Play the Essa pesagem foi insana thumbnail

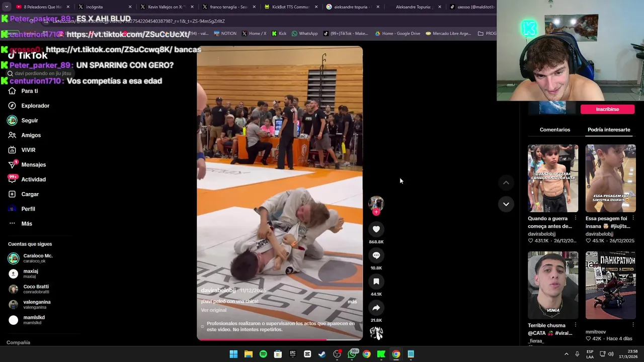click(610, 178)
